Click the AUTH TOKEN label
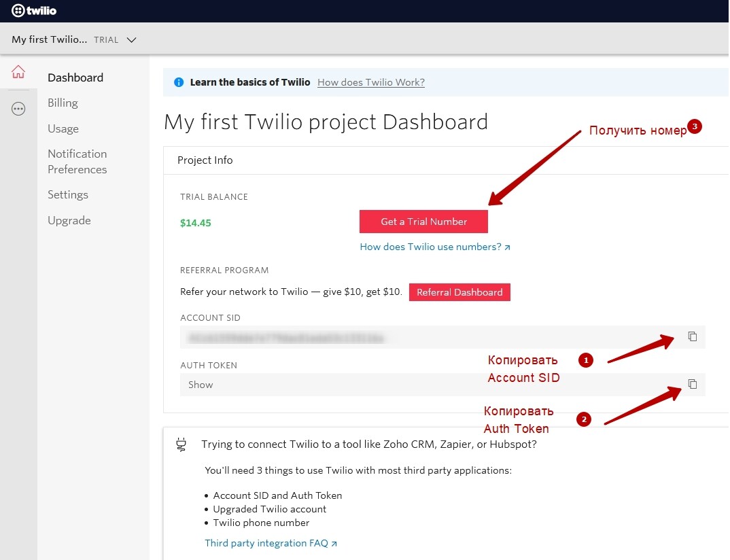 pos(209,366)
